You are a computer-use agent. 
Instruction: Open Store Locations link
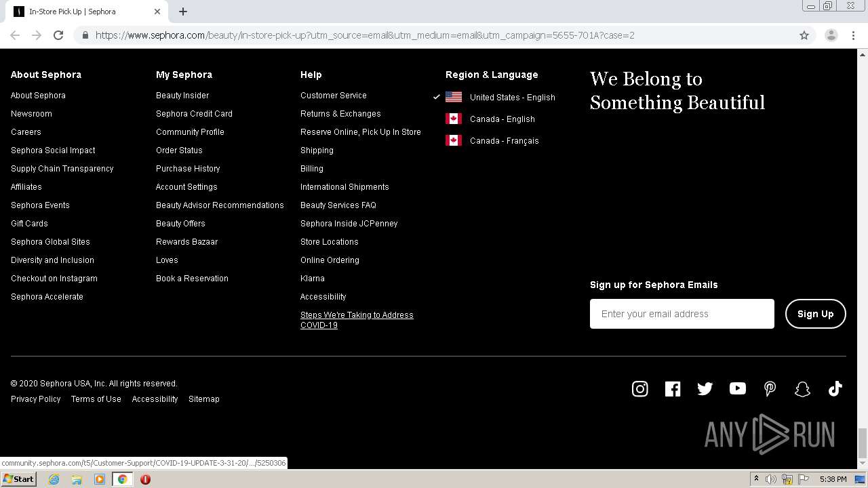tap(330, 242)
